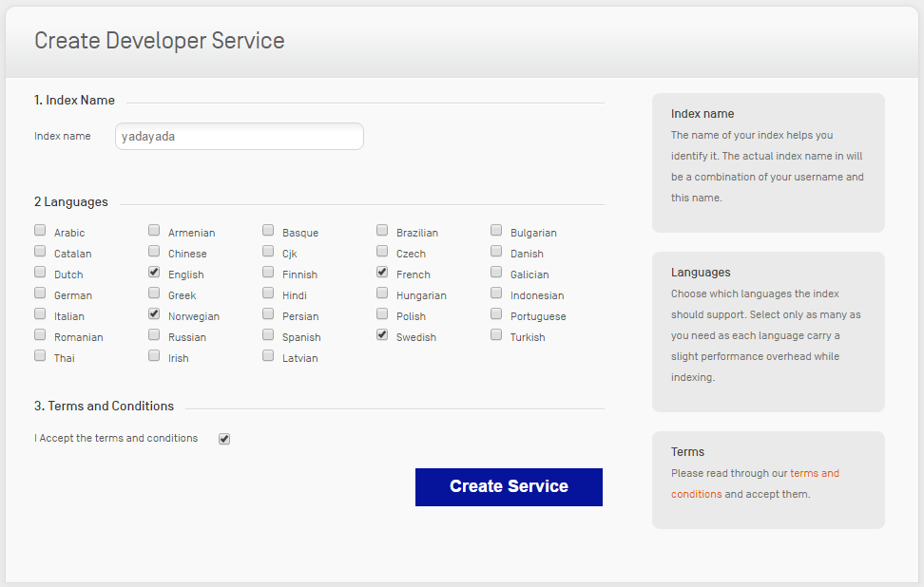Tick the Chinese language checkbox
924x587 pixels.
(x=154, y=251)
